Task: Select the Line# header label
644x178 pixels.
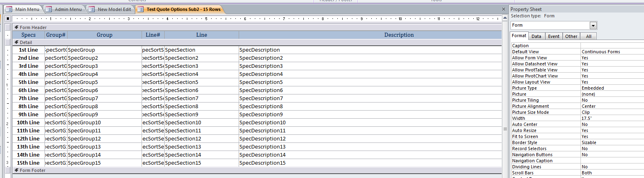Action: click(x=153, y=35)
